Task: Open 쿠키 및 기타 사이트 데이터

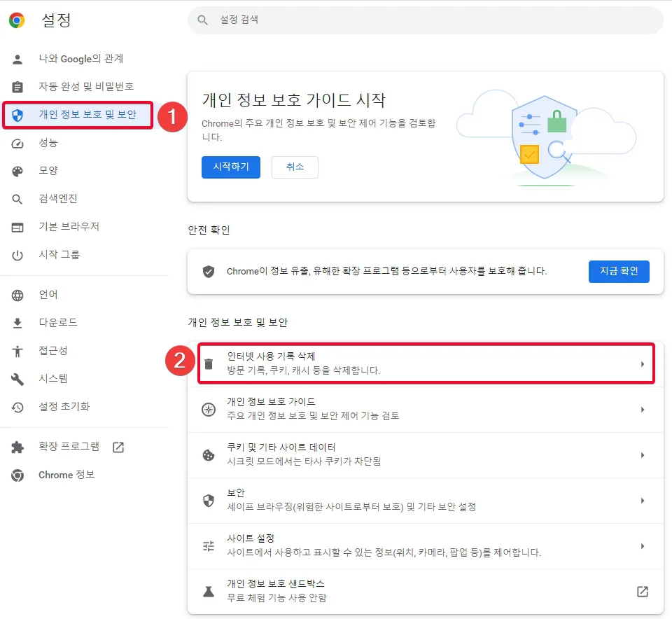Action: [426, 455]
